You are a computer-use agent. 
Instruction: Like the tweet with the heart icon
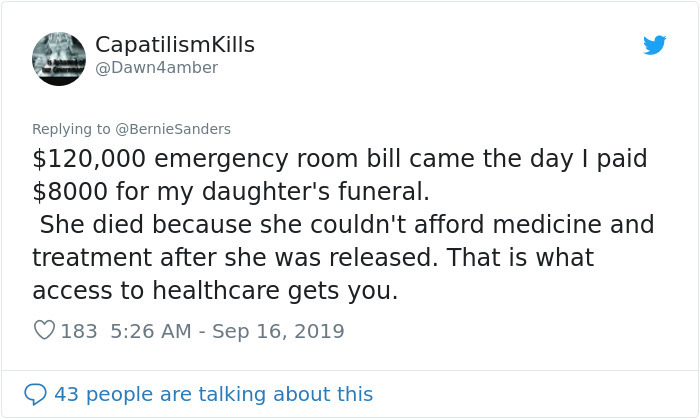(x=44, y=331)
